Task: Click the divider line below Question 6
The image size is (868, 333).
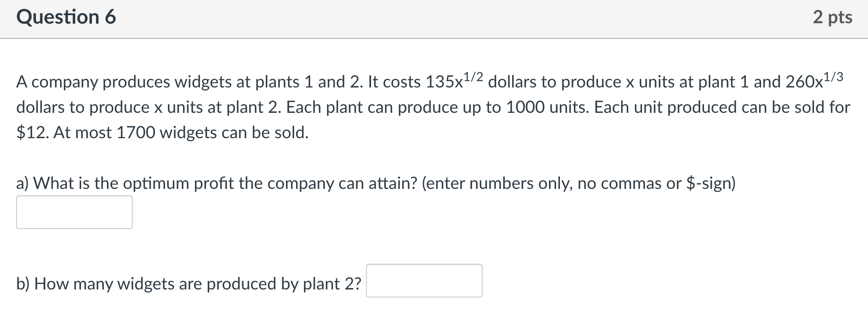Action: pyautogui.click(x=434, y=38)
